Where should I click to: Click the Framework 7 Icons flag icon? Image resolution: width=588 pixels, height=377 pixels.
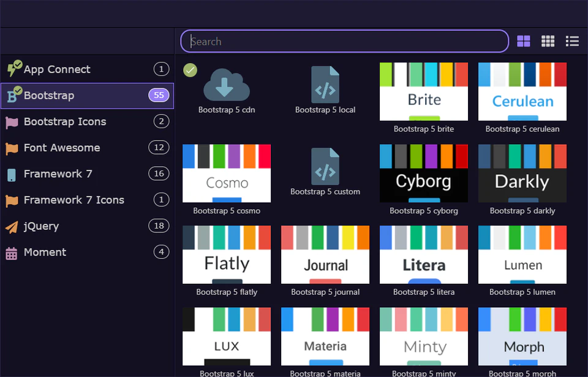pos(12,200)
